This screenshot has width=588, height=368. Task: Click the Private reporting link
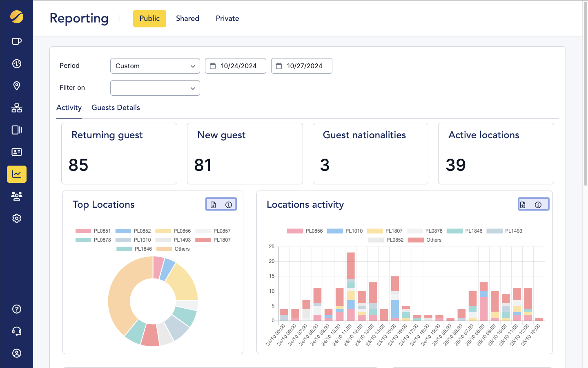point(227,18)
